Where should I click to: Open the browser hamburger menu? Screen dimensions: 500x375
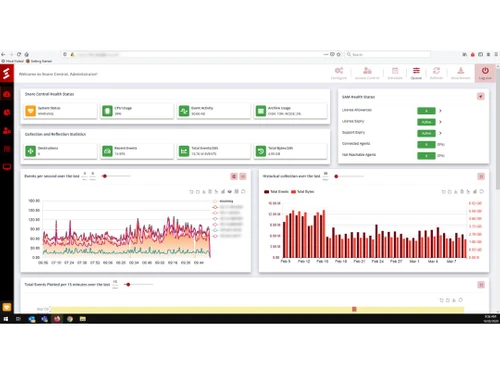point(496,54)
